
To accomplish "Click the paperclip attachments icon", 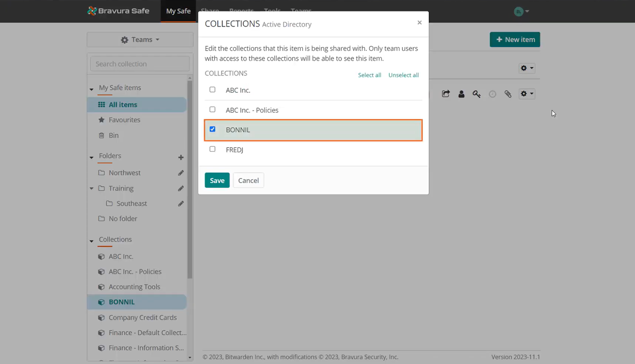I will [x=508, y=94].
